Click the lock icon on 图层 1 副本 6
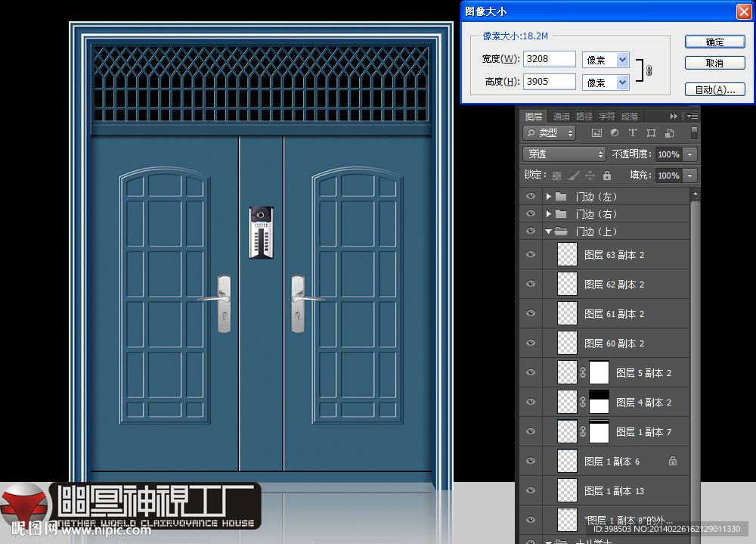 [673, 461]
